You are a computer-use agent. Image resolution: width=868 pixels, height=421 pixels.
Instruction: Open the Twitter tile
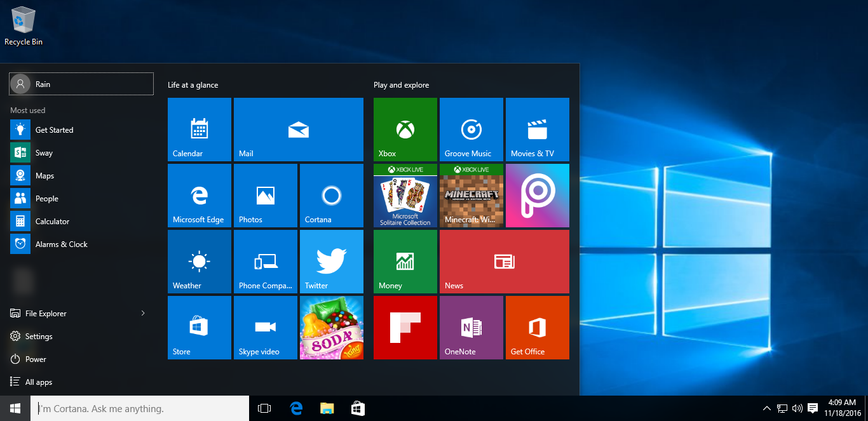pos(332,262)
